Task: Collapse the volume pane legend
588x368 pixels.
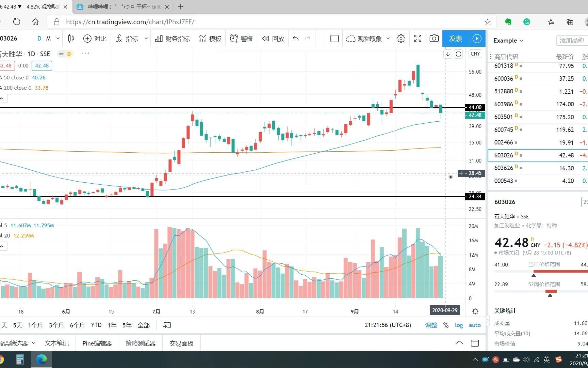Action: [2, 246]
